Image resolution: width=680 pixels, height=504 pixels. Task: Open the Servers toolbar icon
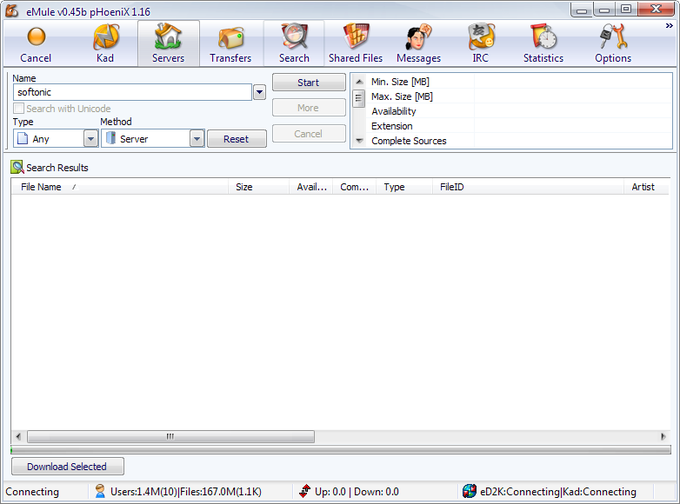coord(168,44)
